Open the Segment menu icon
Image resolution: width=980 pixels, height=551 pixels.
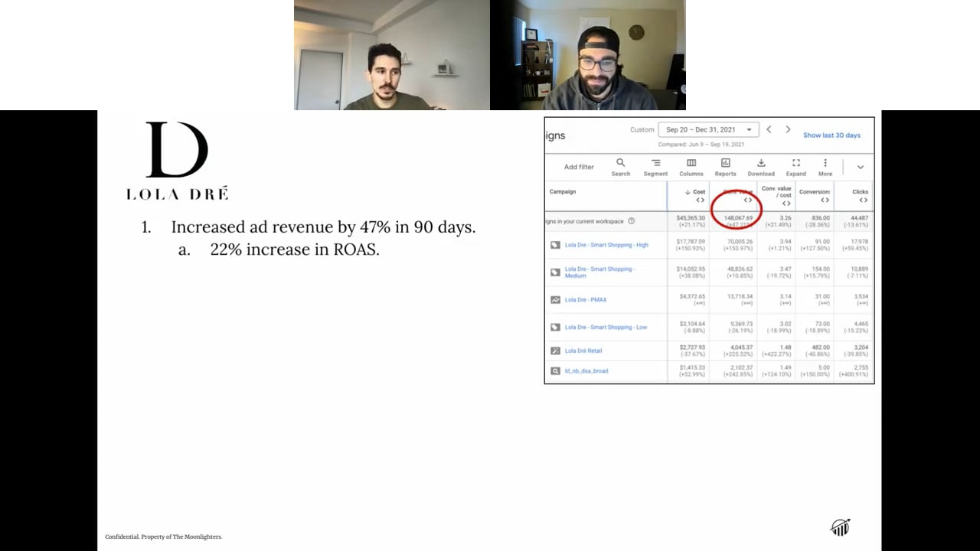(x=655, y=163)
